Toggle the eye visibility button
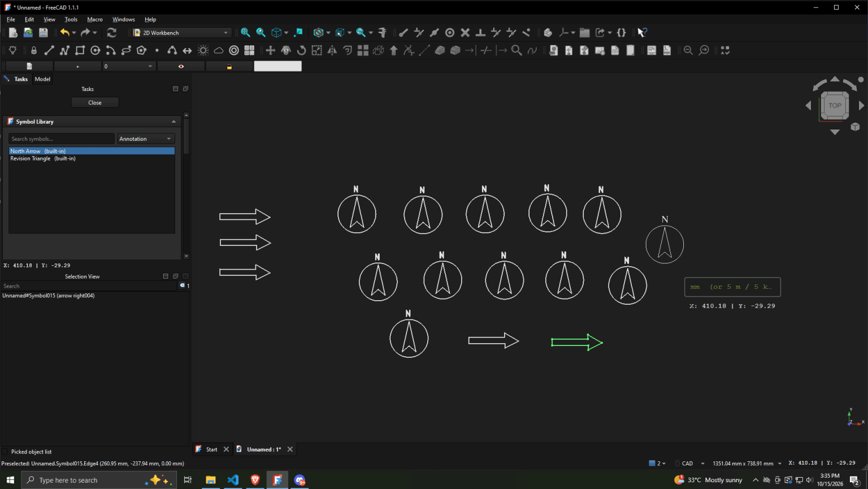868x489 pixels. [x=181, y=66]
